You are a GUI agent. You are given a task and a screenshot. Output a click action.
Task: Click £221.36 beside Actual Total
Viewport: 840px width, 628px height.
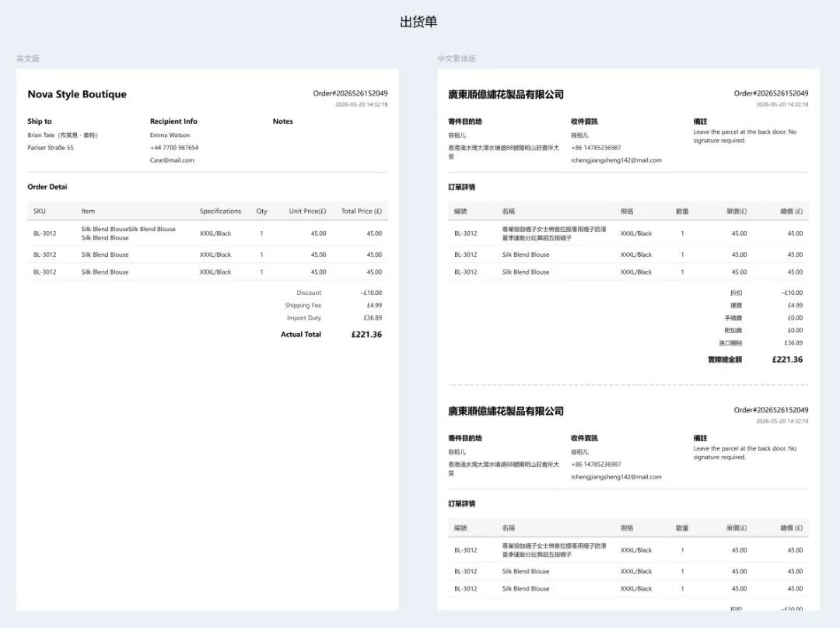(366, 335)
